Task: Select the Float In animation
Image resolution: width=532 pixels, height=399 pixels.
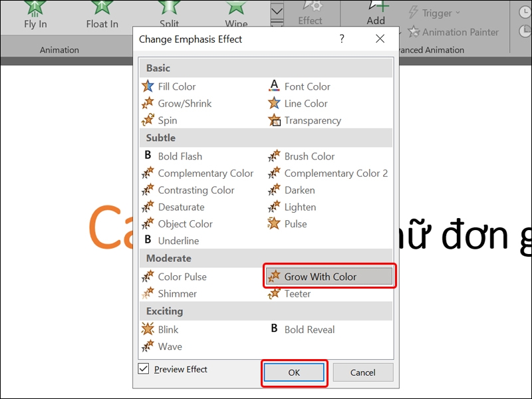Action: [101, 15]
